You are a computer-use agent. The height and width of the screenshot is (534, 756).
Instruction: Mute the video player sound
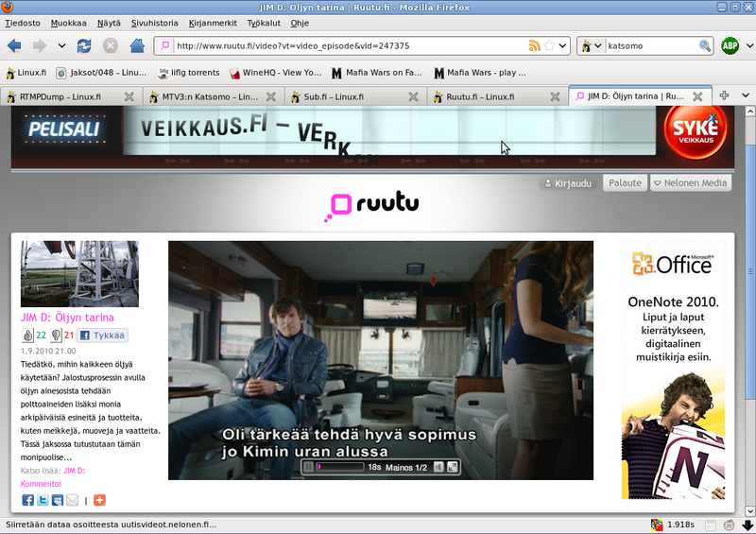(x=438, y=467)
